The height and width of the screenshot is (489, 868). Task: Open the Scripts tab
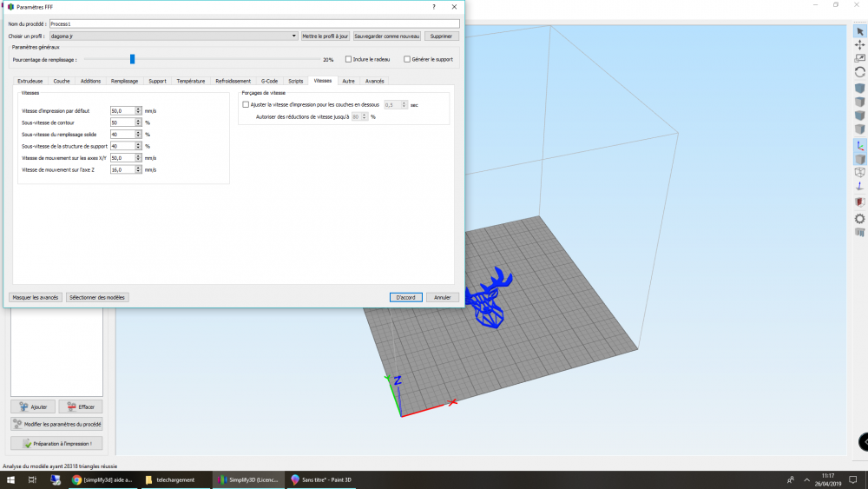pyautogui.click(x=296, y=81)
